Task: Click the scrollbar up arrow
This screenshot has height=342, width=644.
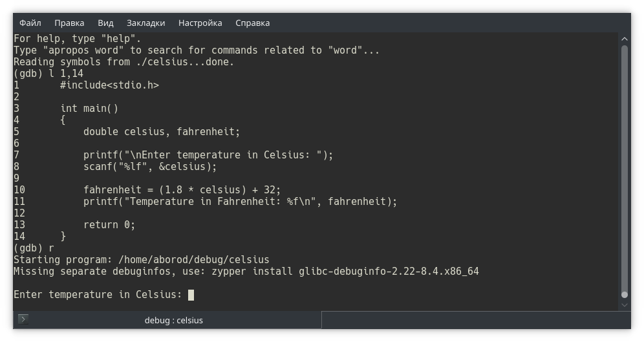Action: (x=625, y=39)
